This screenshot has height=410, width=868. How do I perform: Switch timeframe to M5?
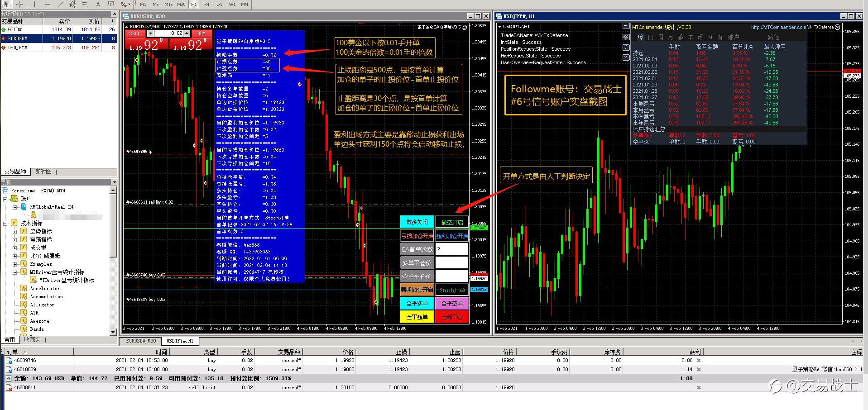(x=156, y=4)
